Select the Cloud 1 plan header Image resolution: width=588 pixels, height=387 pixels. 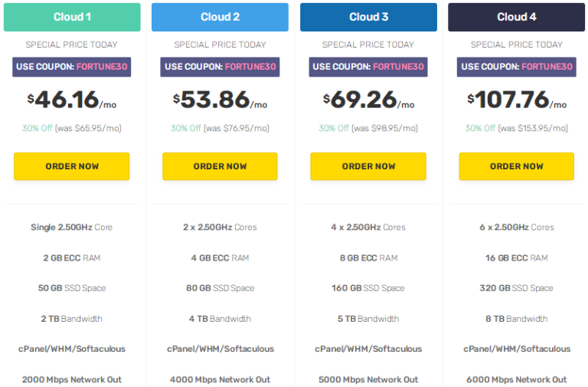tap(72, 17)
